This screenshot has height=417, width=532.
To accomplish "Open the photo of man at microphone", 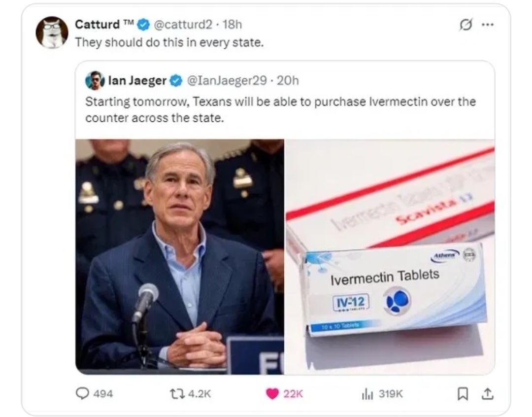I will click(180, 257).
